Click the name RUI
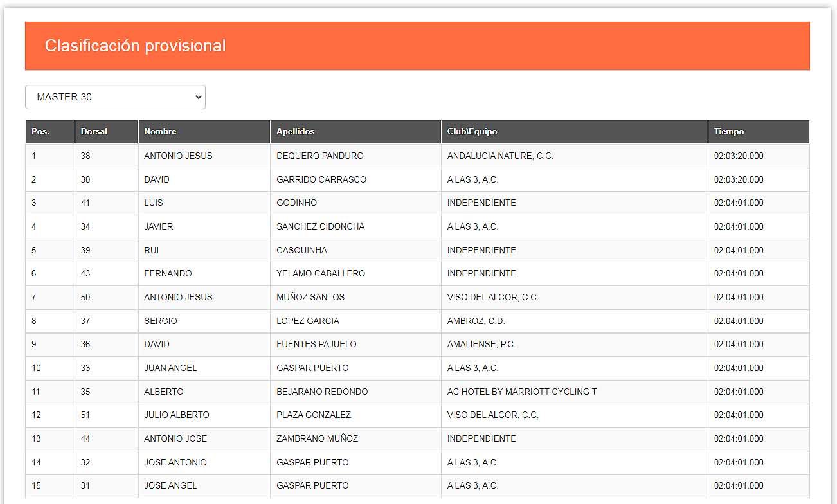Screen dimensions: 837x504 point(151,250)
